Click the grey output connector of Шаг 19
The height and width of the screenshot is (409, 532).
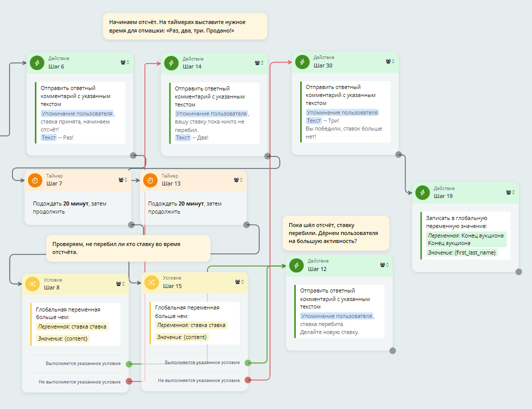click(x=519, y=271)
